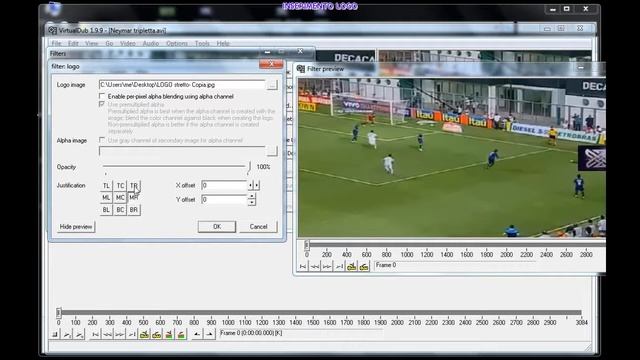Click VirtualDub icon in main title bar
Viewport: 640px width, 360px height.
click(x=53, y=30)
